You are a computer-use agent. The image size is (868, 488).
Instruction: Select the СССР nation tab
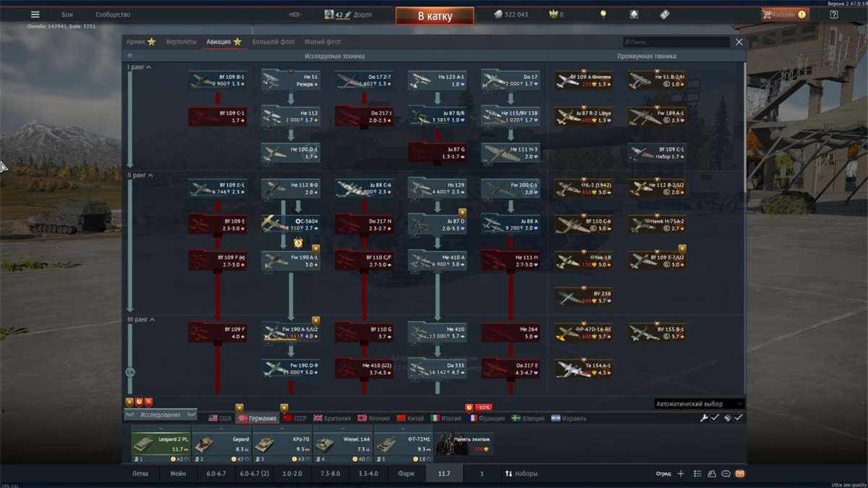pos(295,418)
